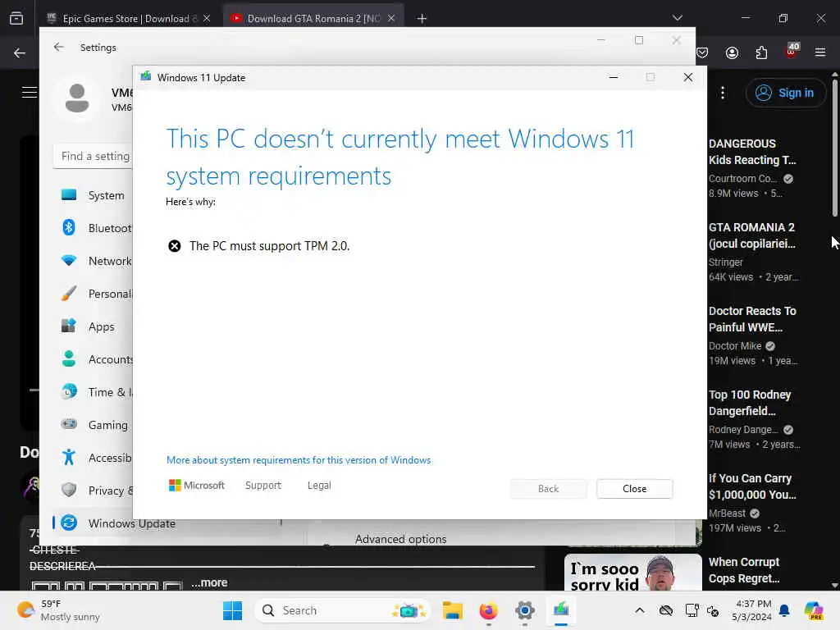Switch to Download GTA Romania 2 tab

(313, 18)
